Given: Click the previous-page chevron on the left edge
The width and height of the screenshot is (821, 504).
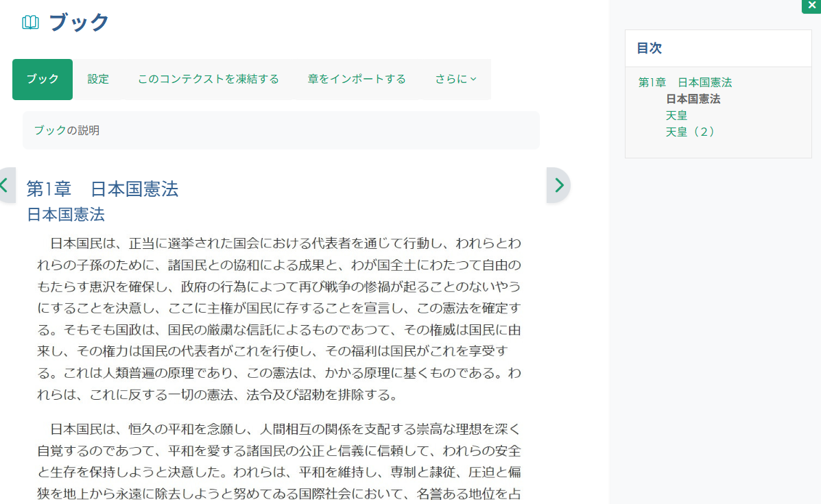Looking at the screenshot, I should click(x=3, y=184).
